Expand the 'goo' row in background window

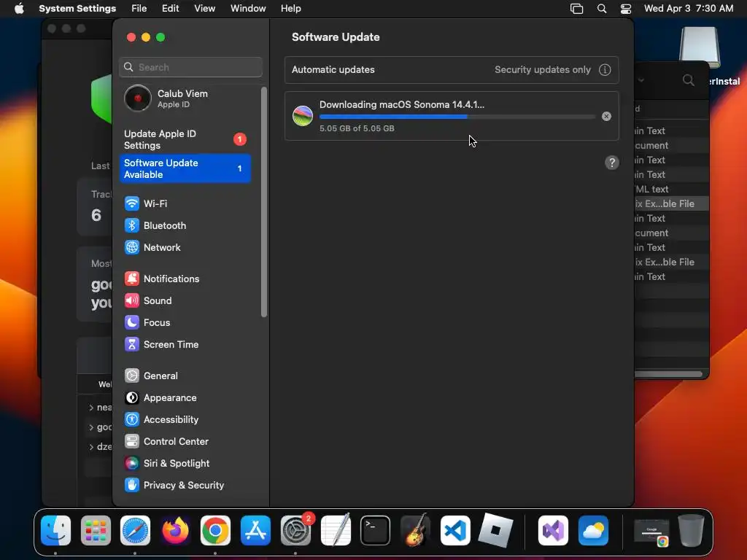point(91,427)
